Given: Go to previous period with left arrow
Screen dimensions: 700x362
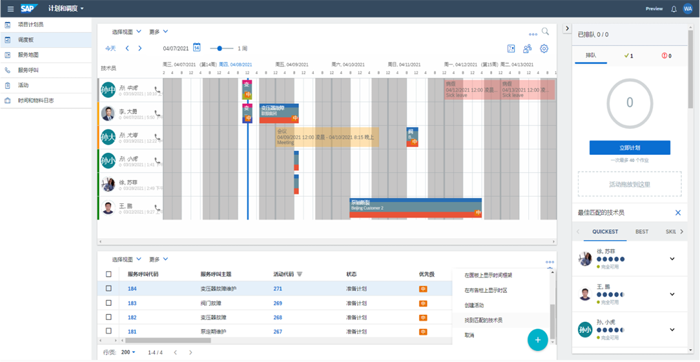Looking at the screenshot, I should 127,48.
